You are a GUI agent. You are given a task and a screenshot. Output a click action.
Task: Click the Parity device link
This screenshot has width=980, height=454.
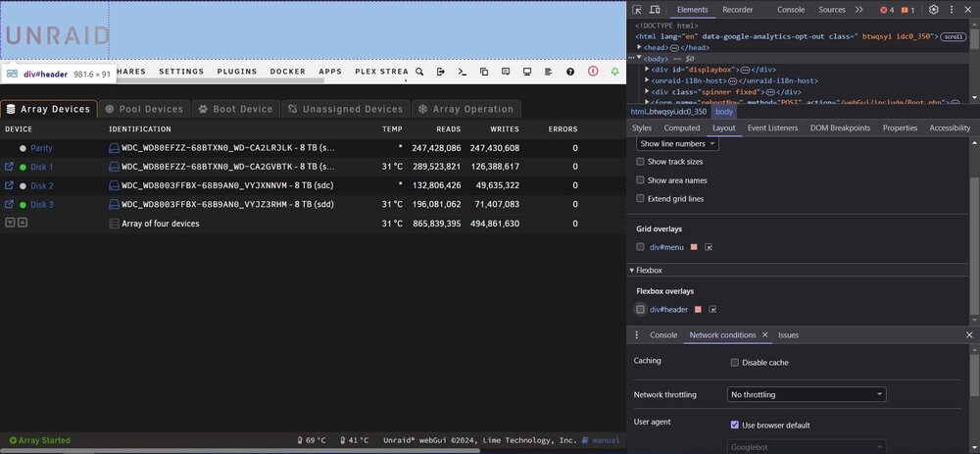(x=42, y=148)
